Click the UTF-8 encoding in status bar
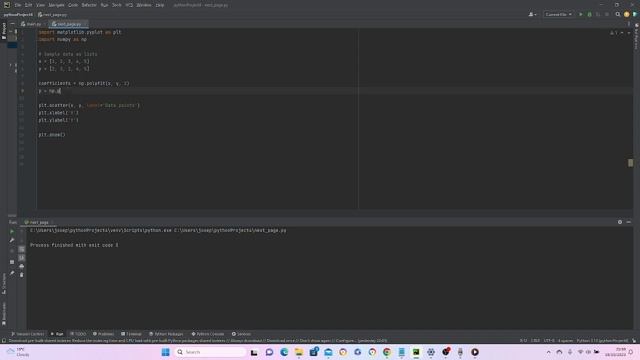This screenshot has height=360, width=640. [x=549, y=340]
